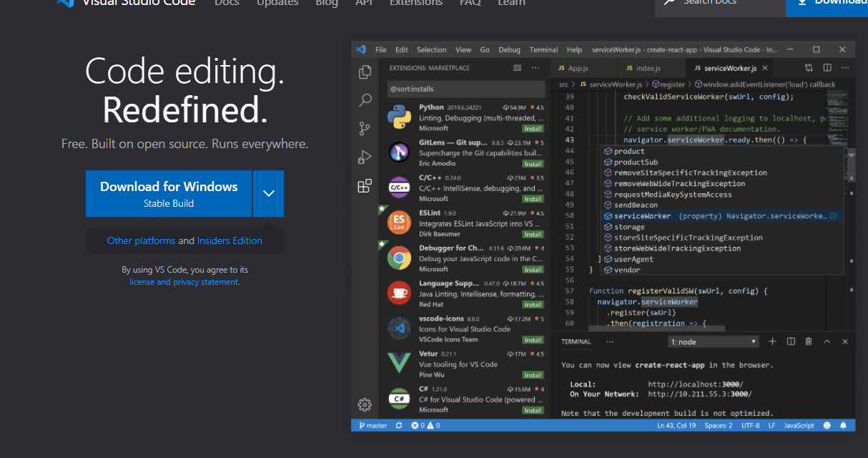Switch to the App.js editor tab

point(578,68)
